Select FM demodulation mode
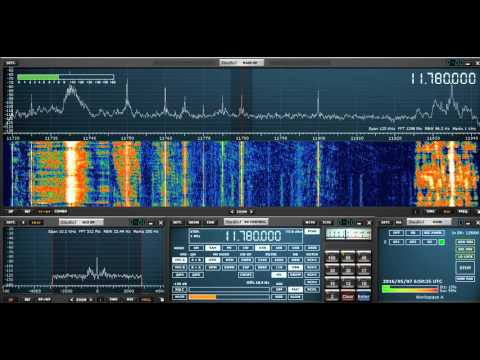 (x=229, y=248)
